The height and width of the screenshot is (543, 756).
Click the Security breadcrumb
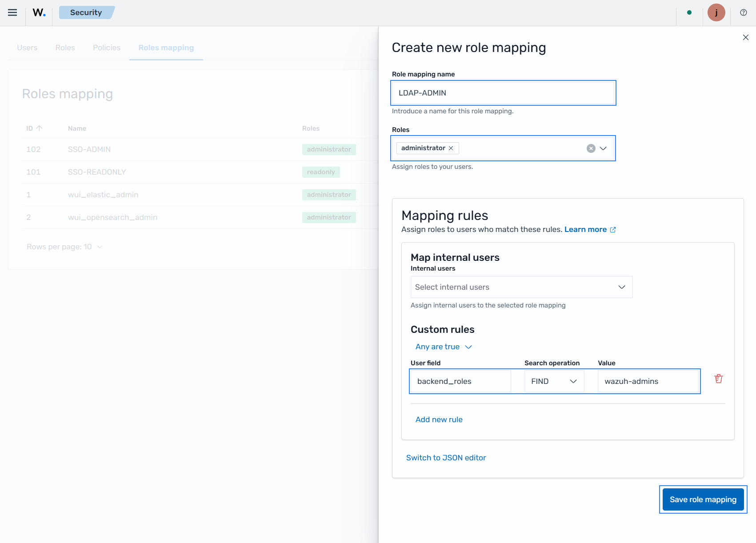[86, 12]
